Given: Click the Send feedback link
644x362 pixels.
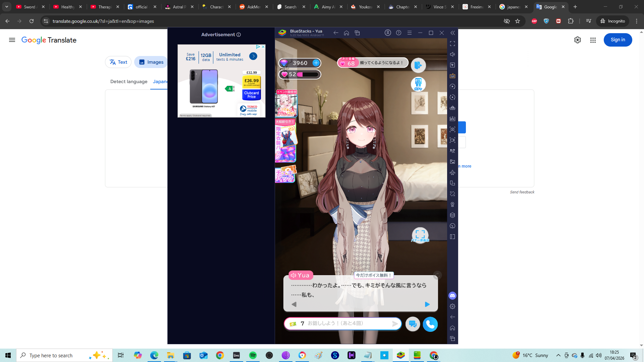Looking at the screenshot, I should pos(522,192).
